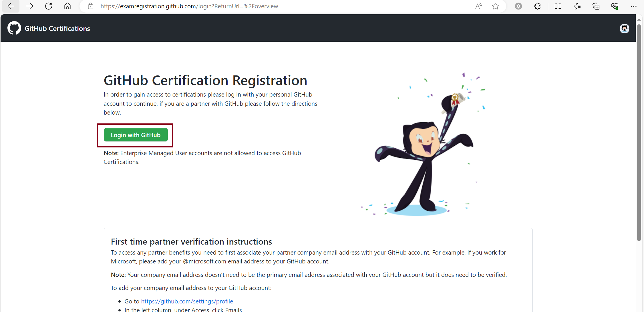Activate Read aloud in address bar
The height and width of the screenshot is (312, 644).
point(478,6)
